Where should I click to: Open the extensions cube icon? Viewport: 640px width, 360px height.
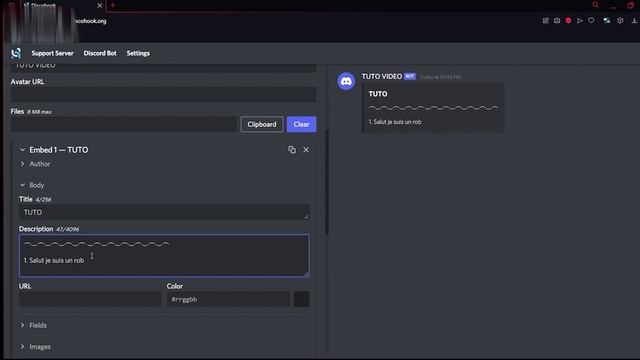tap(620, 20)
